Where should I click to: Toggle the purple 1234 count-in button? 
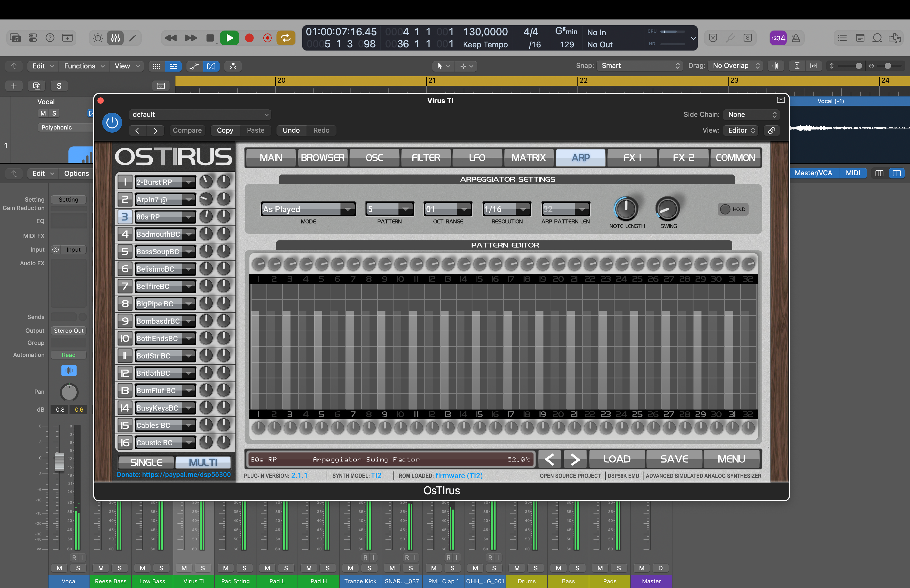778,38
